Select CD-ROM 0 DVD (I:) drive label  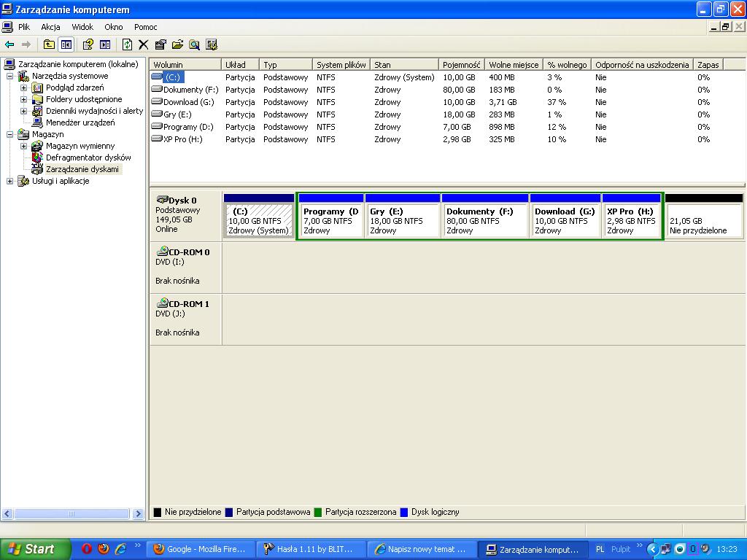click(x=186, y=267)
